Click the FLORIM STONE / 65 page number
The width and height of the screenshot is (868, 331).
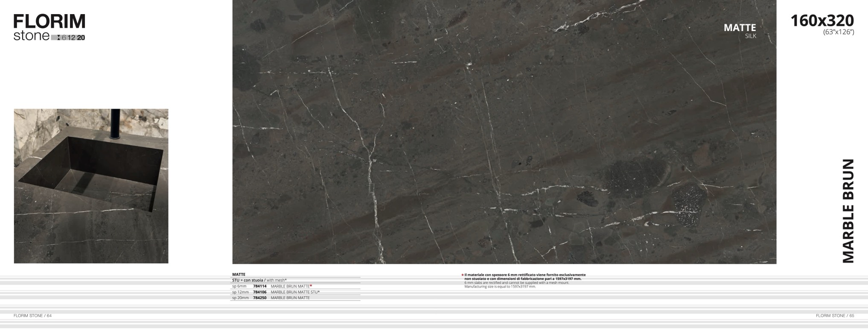click(835, 316)
